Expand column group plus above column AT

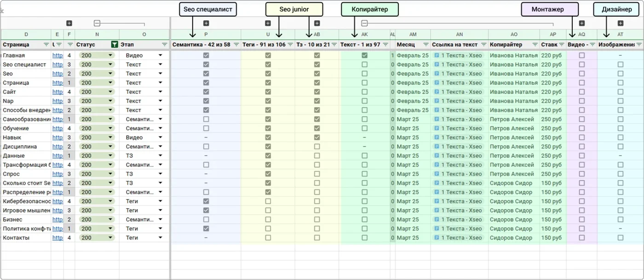(621, 23)
